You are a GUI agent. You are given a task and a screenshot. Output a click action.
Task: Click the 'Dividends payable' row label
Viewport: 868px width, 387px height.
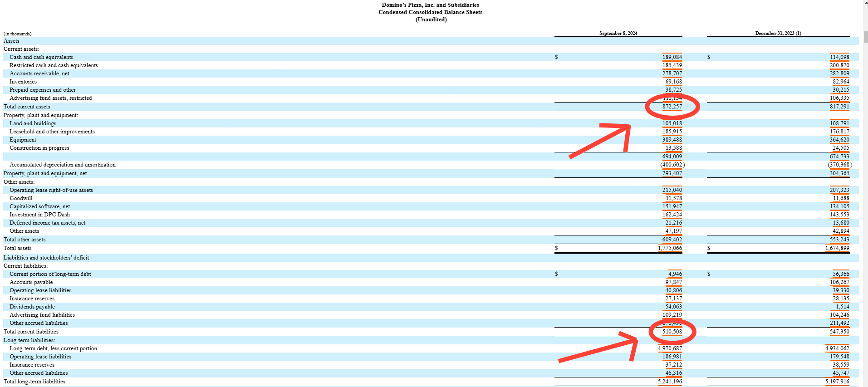tap(32, 307)
